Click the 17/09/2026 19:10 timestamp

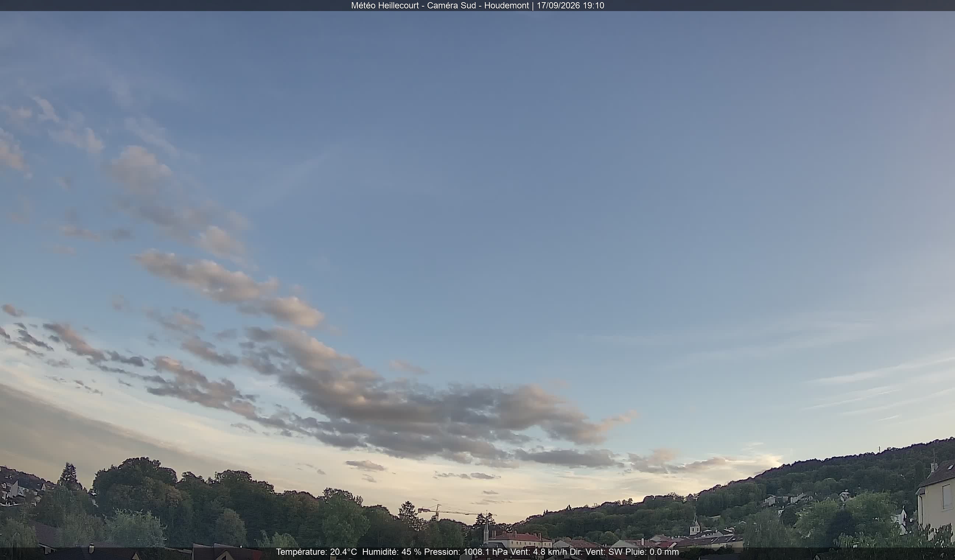pos(570,5)
